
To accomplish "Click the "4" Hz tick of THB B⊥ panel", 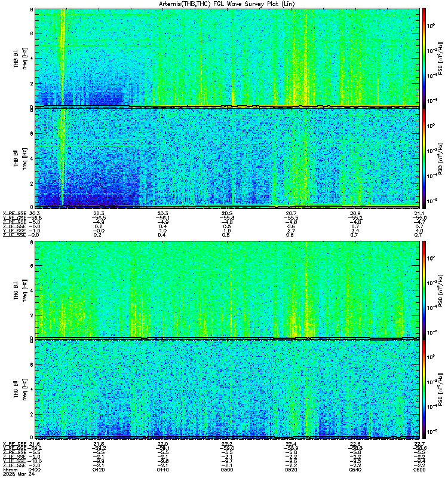I will pos(32,58).
